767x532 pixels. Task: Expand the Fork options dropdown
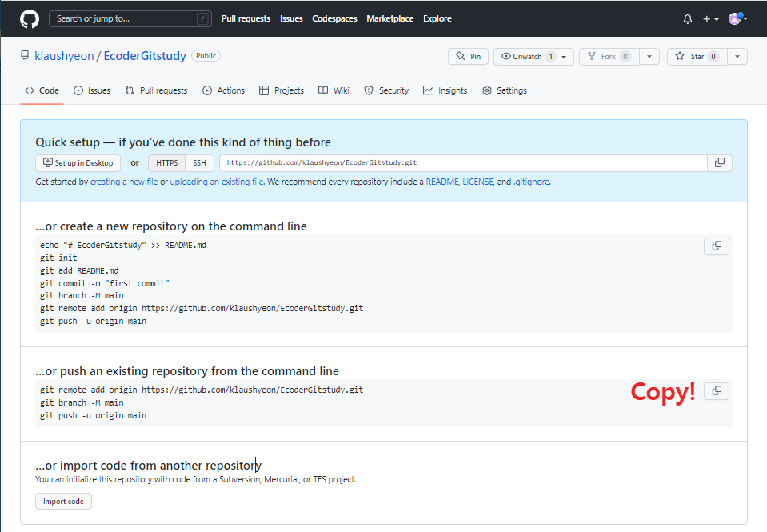(649, 56)
